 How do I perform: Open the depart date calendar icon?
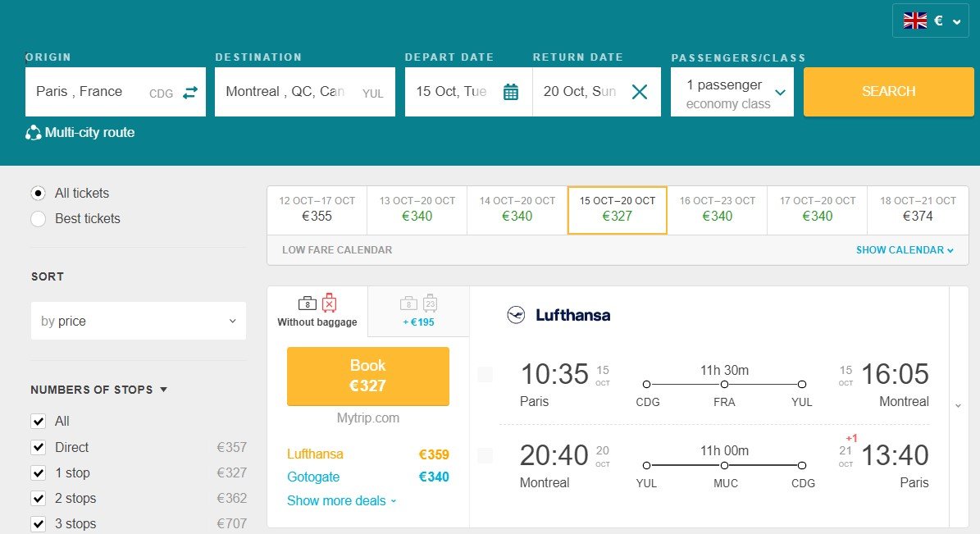[511, 92]
